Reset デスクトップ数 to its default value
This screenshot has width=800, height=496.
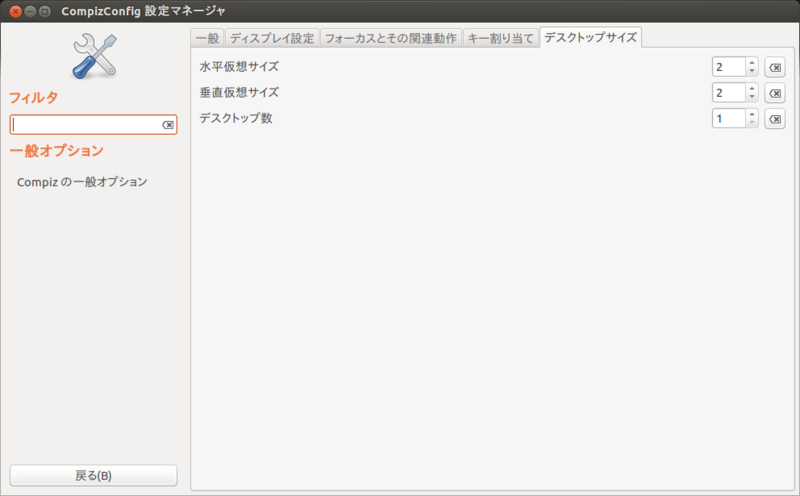[774, 119]
